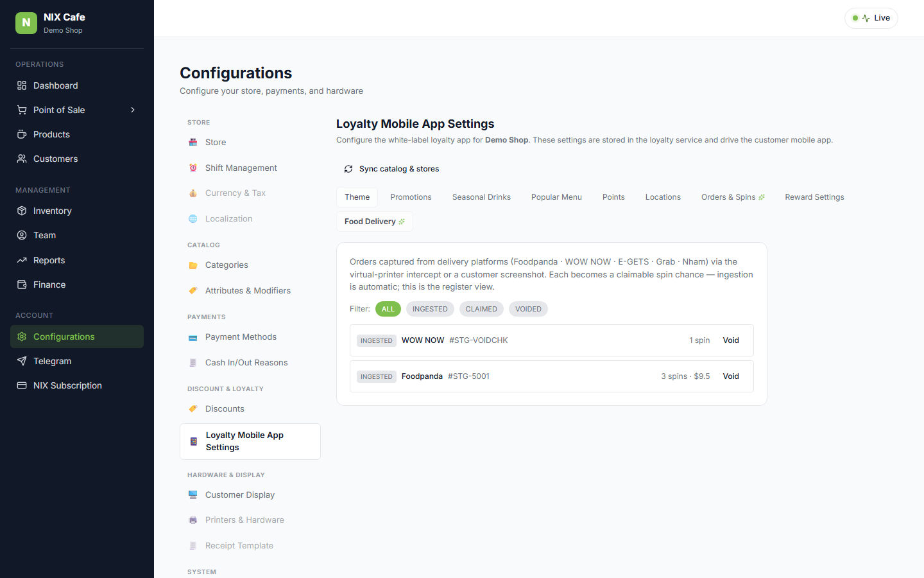Click the Cash In/Out Reasons icon
This screenshot has width=924, height=578.
click(x=193, y=363)
